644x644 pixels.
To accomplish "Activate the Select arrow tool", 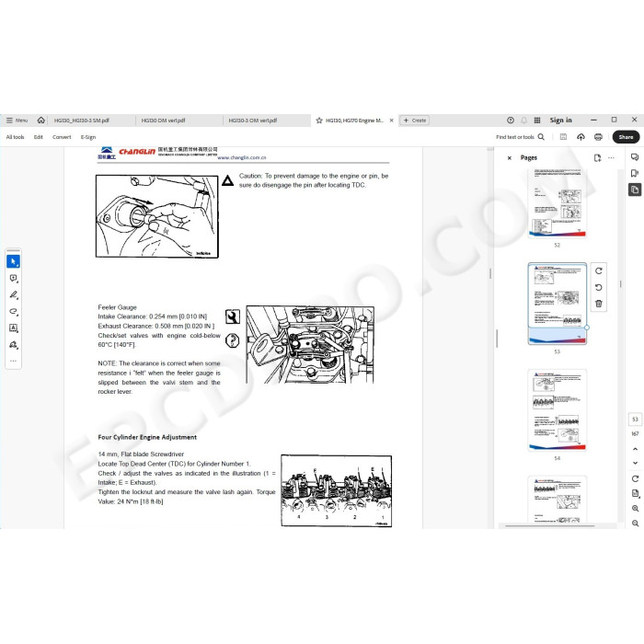I will [14, 261].
